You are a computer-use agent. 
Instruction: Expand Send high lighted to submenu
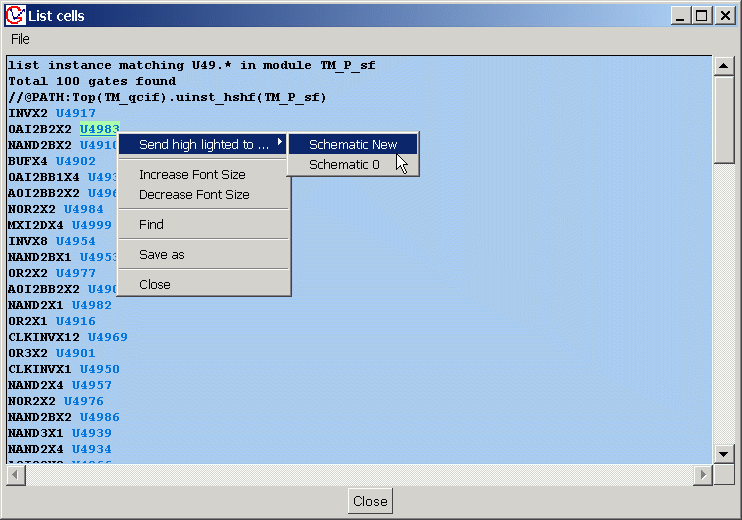tap(204, 144)
